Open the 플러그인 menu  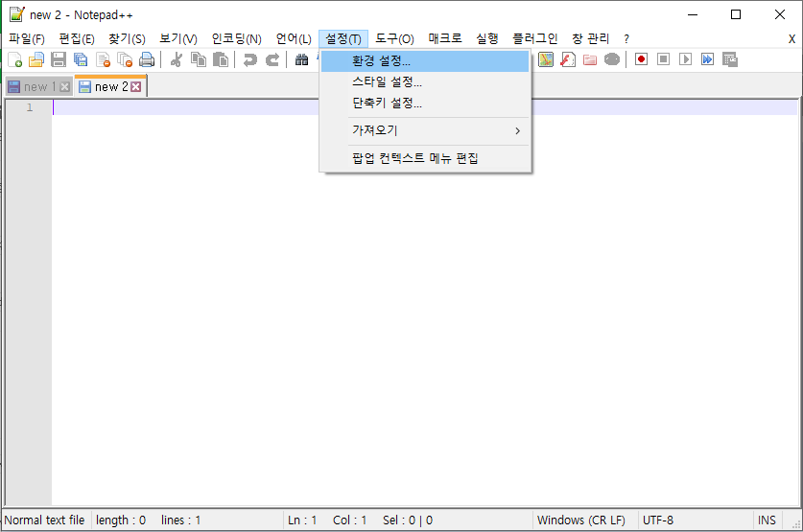point(535,39)
